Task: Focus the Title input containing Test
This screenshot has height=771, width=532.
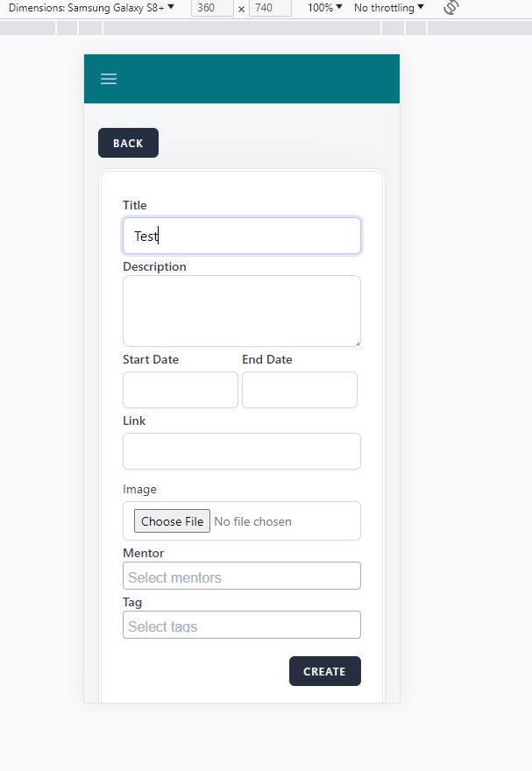Action: click(242, 236)
